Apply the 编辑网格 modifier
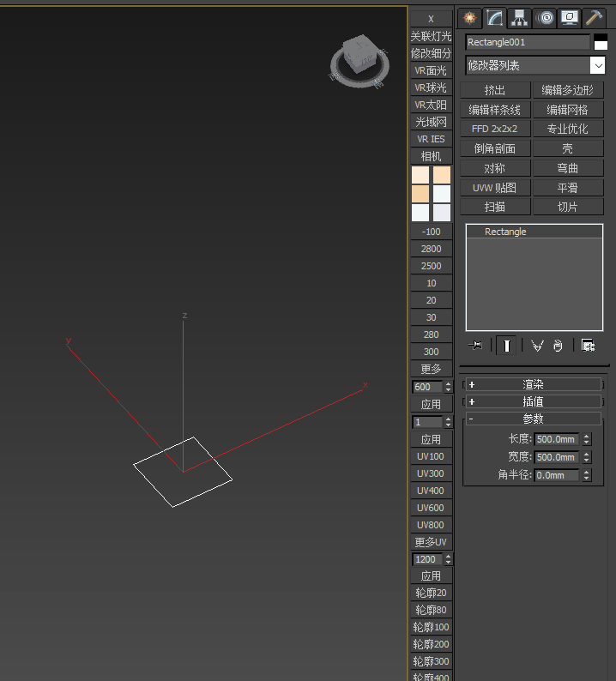Viewport: 616px width, 681px height. [568, 110]
